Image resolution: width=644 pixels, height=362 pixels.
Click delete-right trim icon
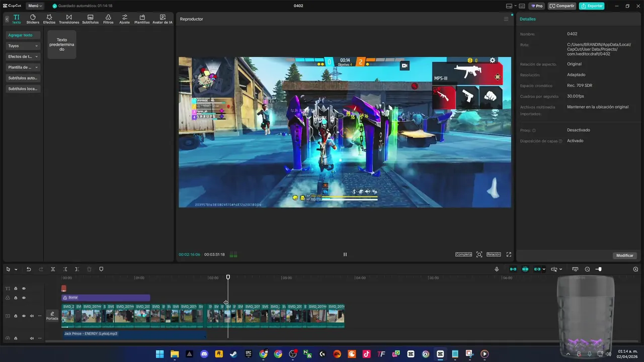tap(77, 269)
